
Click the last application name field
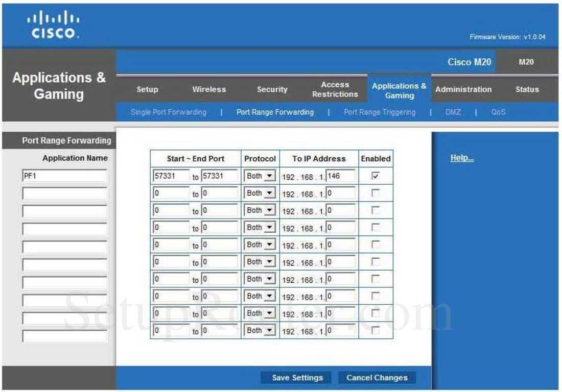(x=64, y=336)
